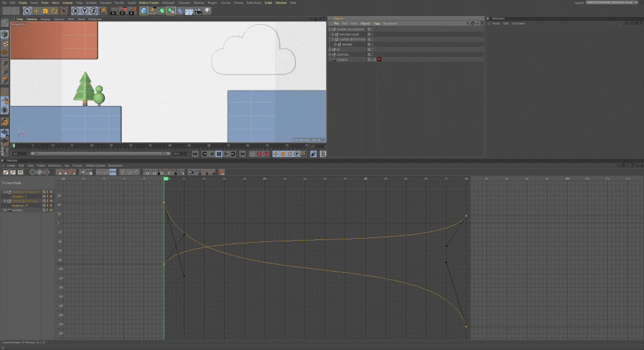
Task: Expand the LIGHTING object in Objects manager
Action: 330,54
